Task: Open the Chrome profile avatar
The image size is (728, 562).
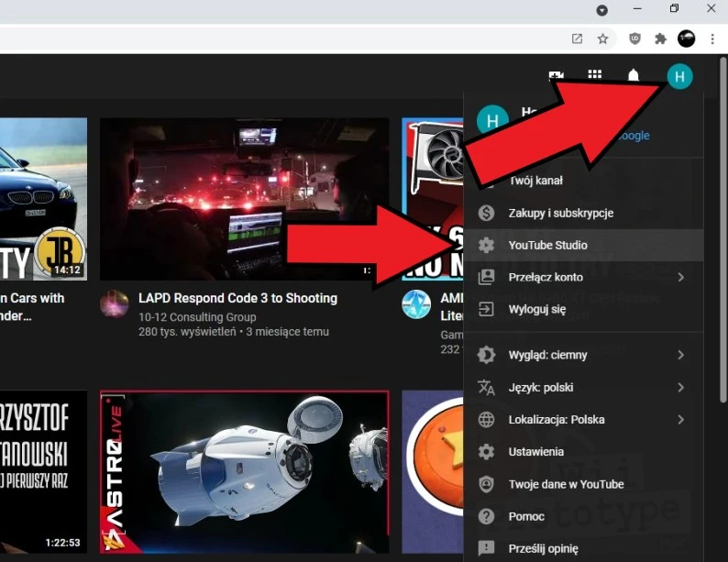Action: (x=686, y=39)
